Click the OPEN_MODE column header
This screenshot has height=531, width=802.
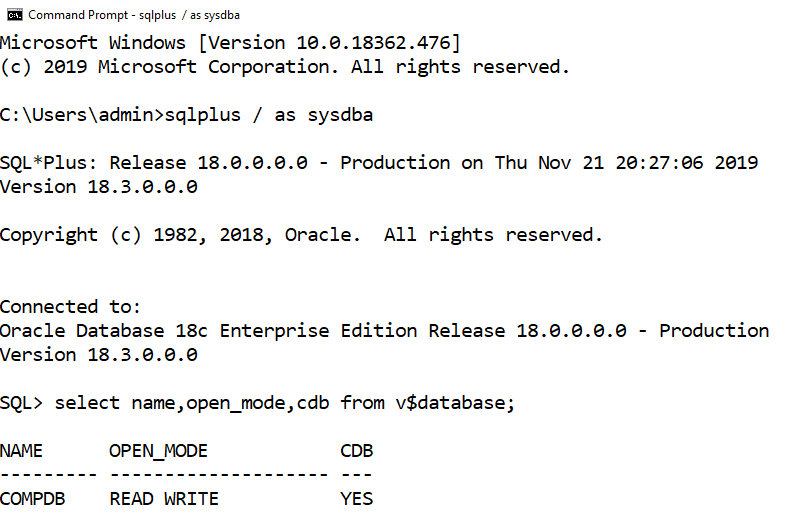(158, 451)
